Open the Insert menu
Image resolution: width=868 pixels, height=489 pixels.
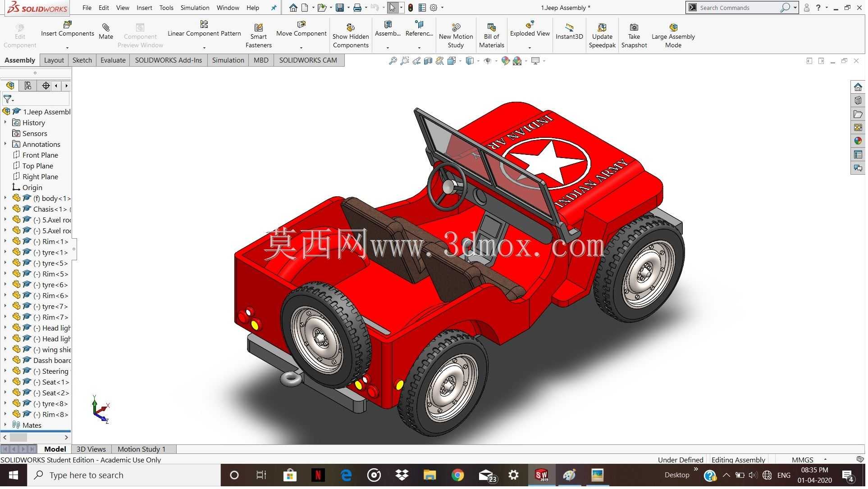click(145, 8)
